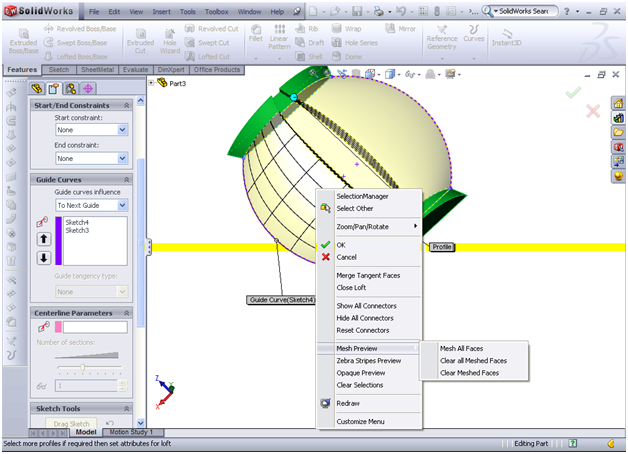
Task: Click the Wrap tool
Action: 346,29
